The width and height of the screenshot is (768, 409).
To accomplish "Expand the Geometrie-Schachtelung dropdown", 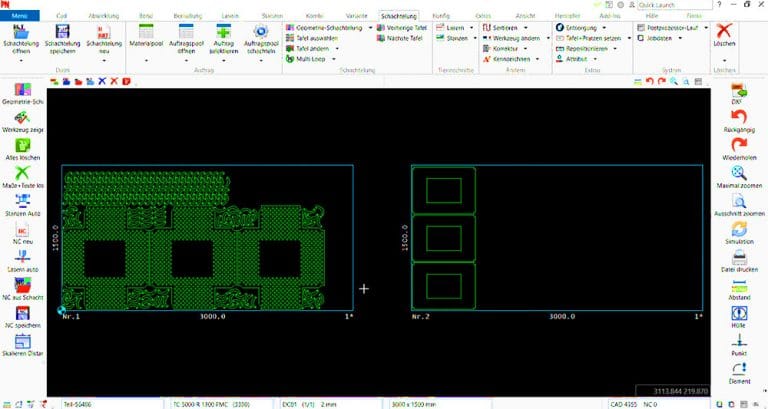I will point(369,28).
